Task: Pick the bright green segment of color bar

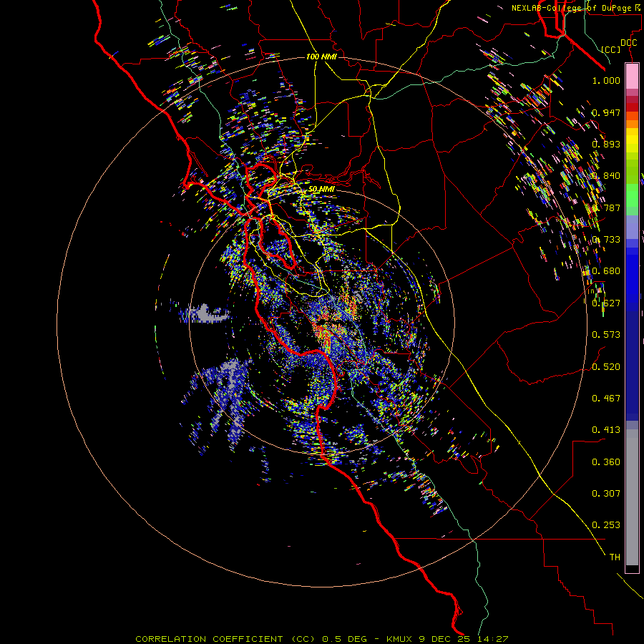Action: (632, 196)
